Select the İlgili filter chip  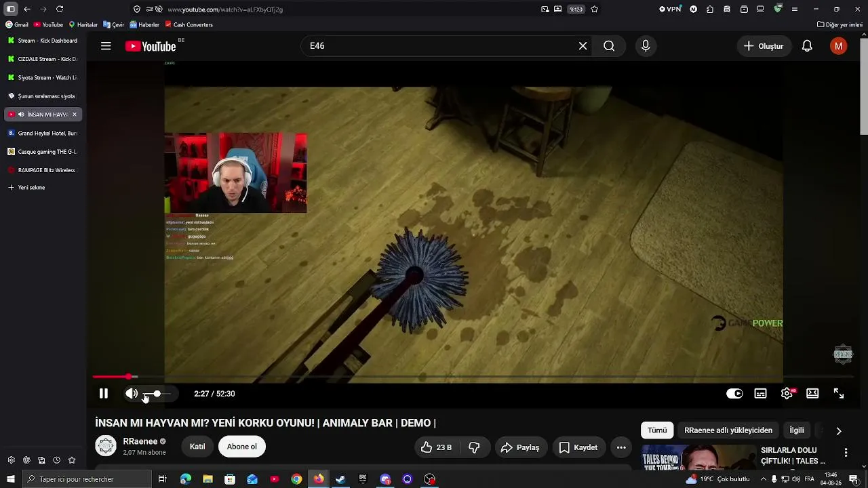797,430
